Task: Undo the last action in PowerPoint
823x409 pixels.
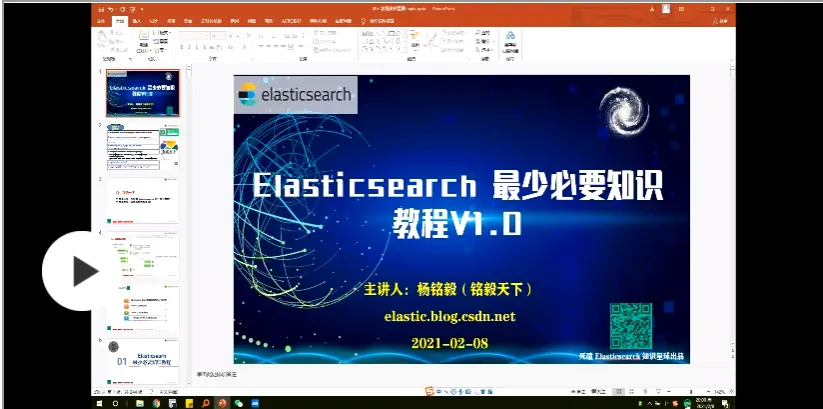Action: click(x=110, y=9)
